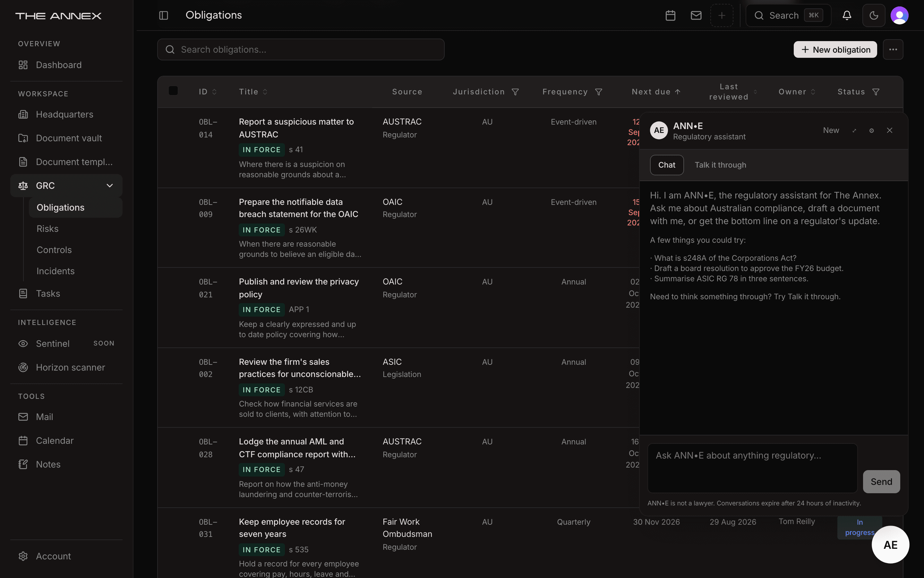Toggle the sidebar panel icon
Viewport: 924px width, 578px height.
pos(163,15)
